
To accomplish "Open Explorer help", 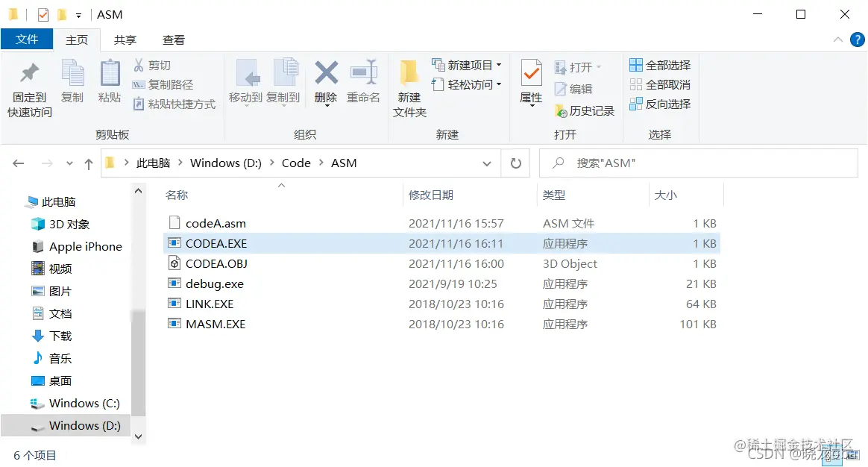I will [857, 40].
